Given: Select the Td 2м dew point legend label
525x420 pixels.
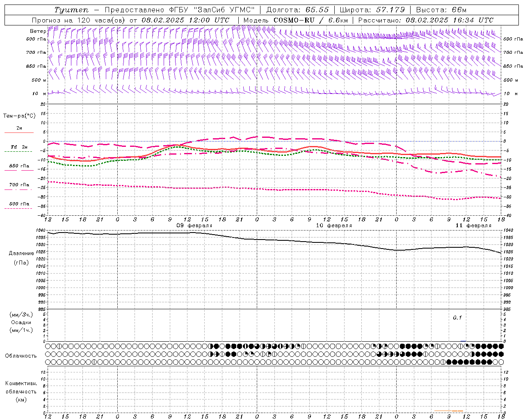Looking at the screenshot, I should tap(19, 147).
